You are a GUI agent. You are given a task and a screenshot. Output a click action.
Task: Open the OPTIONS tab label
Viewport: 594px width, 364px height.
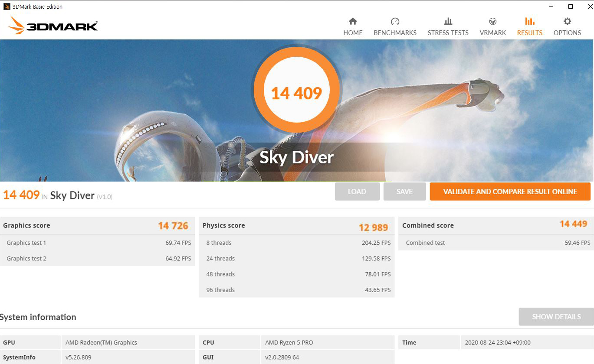[x=567, y=33]
